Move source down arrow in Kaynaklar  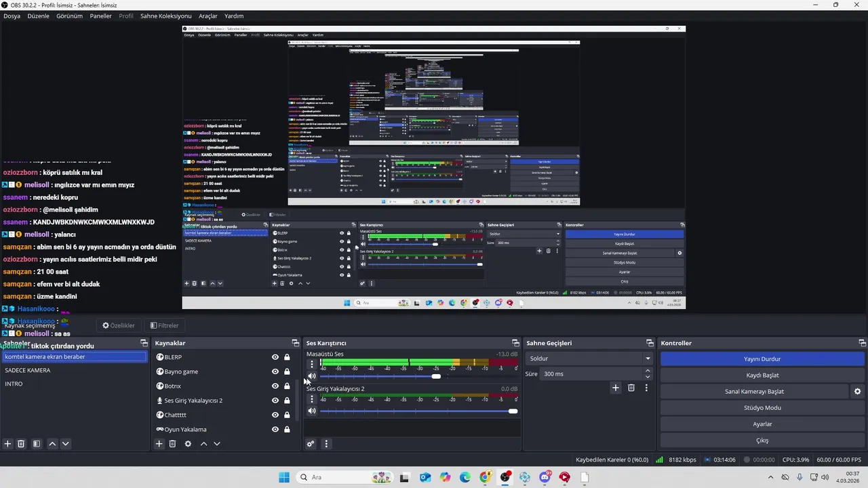pos(217,444)
